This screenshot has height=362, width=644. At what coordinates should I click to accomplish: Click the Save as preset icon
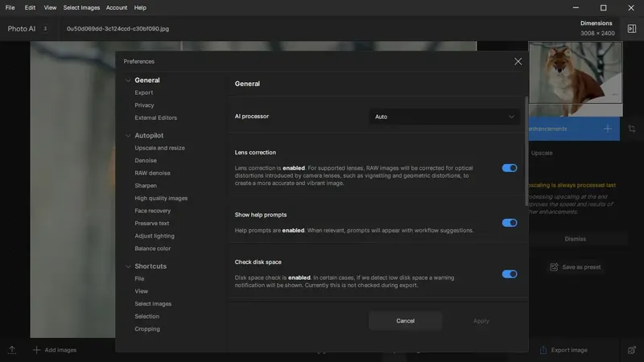554,267
